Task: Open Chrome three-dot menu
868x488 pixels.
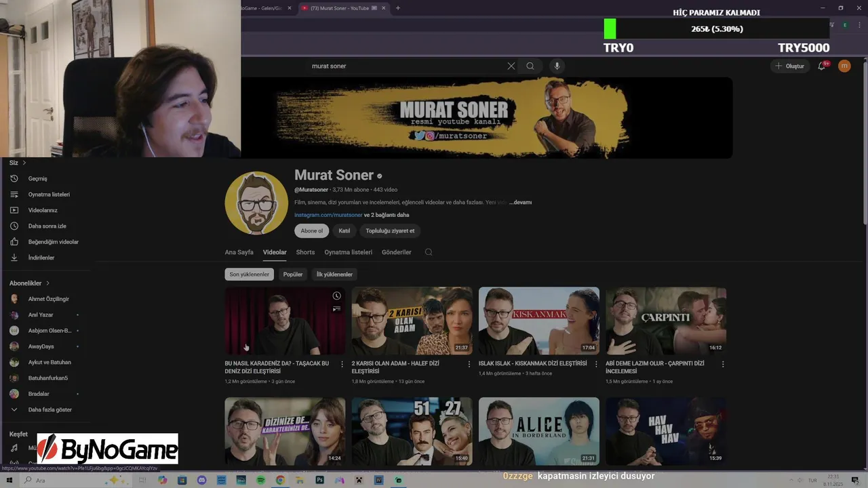Action: (x=860, y=25)
